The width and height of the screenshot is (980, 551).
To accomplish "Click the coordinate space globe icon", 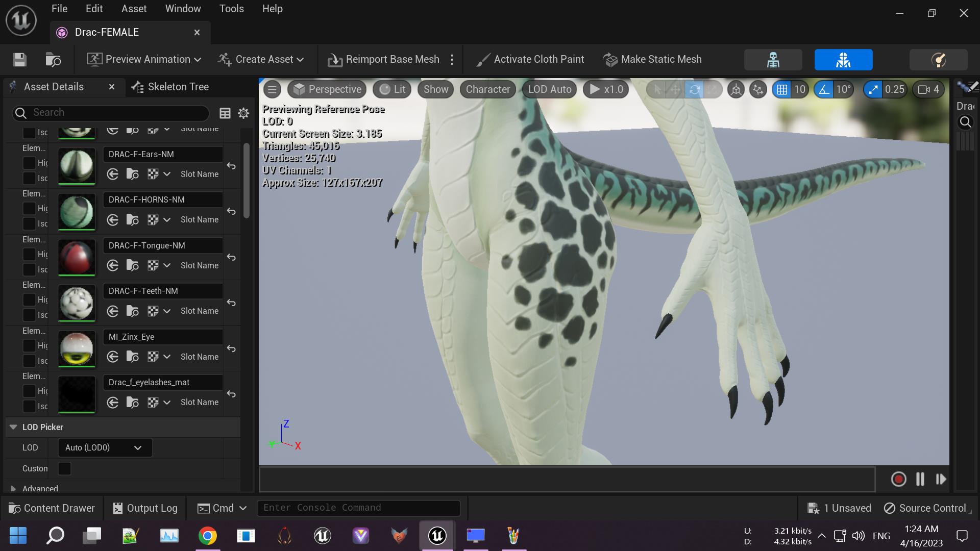I will pos(736,90).
